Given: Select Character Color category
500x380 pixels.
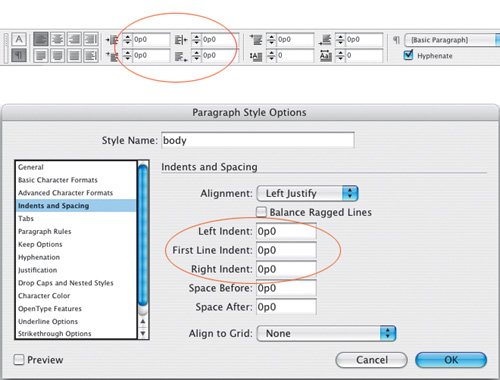Looking at the screenshot, I should (x=44, y=296).
